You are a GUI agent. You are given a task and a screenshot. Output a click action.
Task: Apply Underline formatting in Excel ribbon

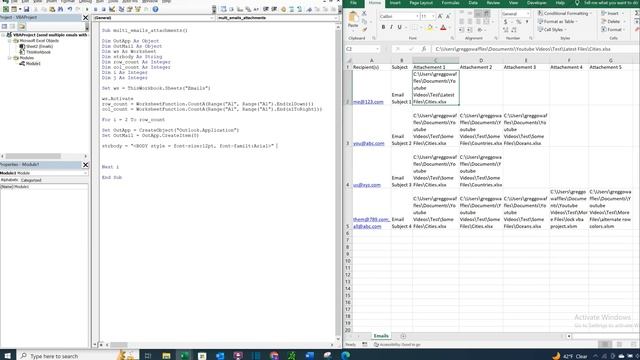pyautogui.click(x=400, y=27)
